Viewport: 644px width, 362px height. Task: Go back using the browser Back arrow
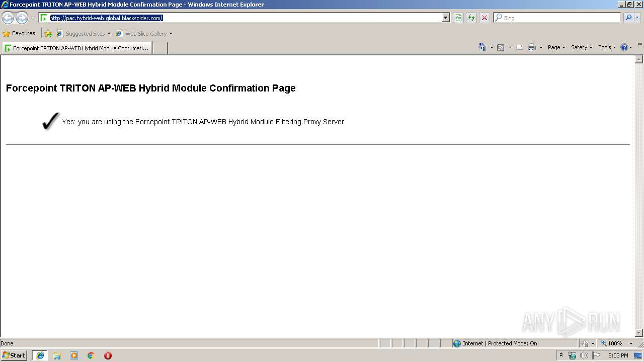pyautogui.click(x=8, y=18)
